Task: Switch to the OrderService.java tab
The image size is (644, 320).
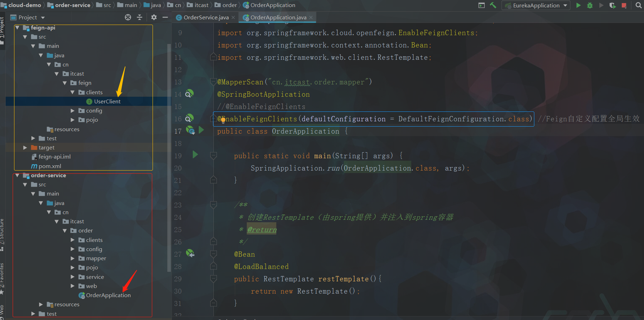Action: (206, 17)
